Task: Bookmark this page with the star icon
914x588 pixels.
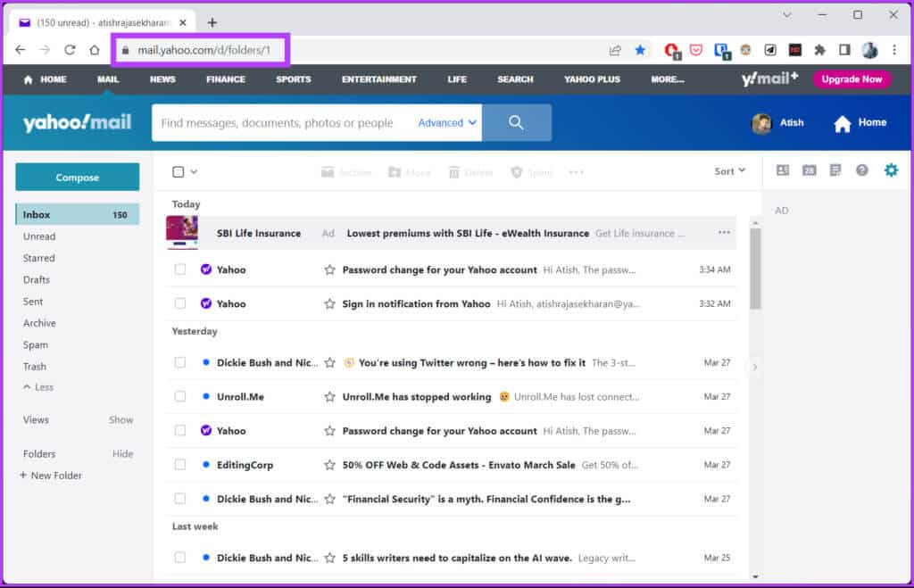Action: [640, 50]
